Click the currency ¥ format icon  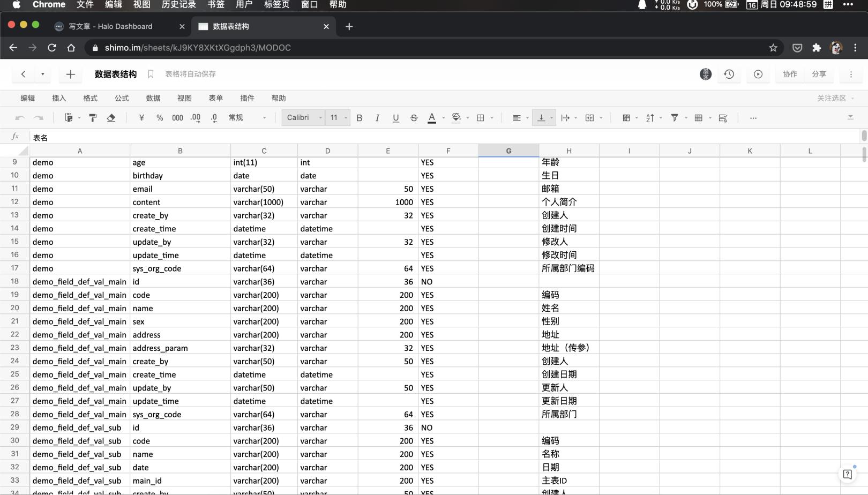tap(141, 118)
